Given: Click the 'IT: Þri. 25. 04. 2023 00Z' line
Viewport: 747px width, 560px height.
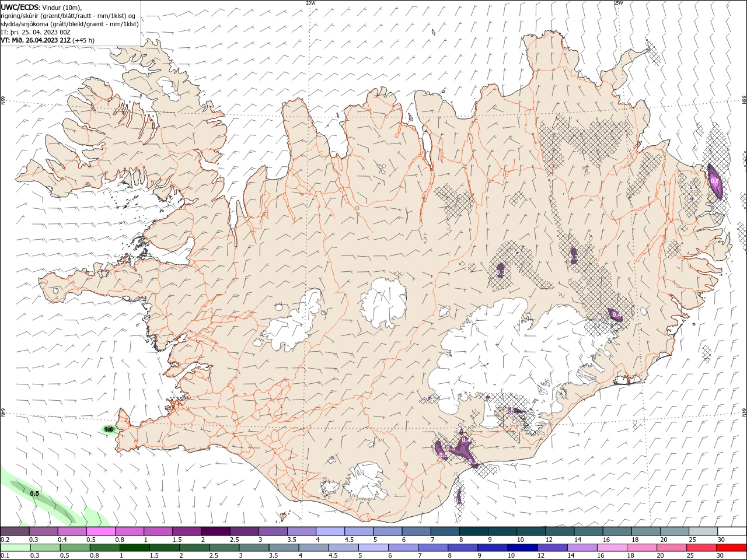Looking at the screenshot, I should click(x=36, y=32).
